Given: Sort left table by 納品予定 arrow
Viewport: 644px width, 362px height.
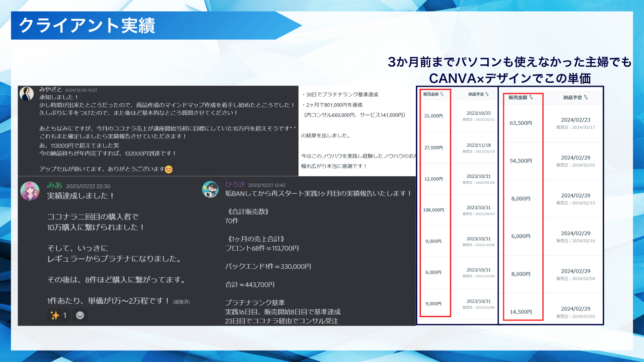Looking at the screenshot, I should 487,94.
